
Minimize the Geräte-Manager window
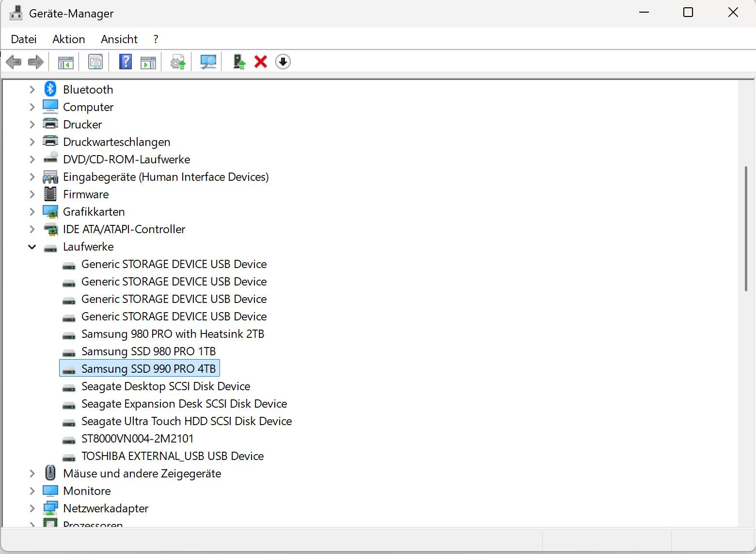pos(644,13)
